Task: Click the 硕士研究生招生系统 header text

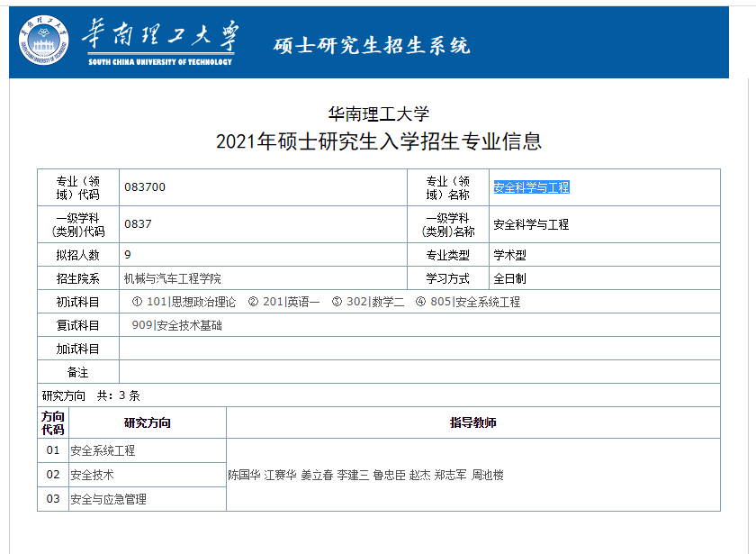Action: point(371,46)
